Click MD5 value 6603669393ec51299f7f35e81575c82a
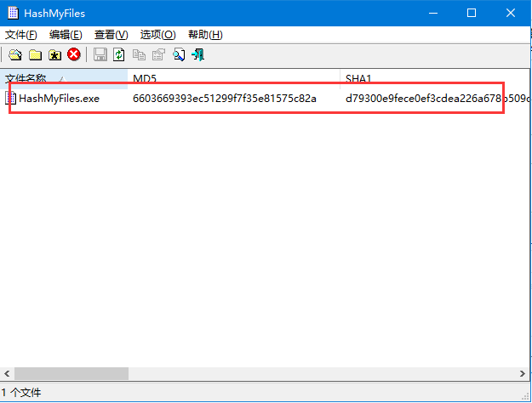The width and height of the screenshot is (532, 403). (225, 99)
